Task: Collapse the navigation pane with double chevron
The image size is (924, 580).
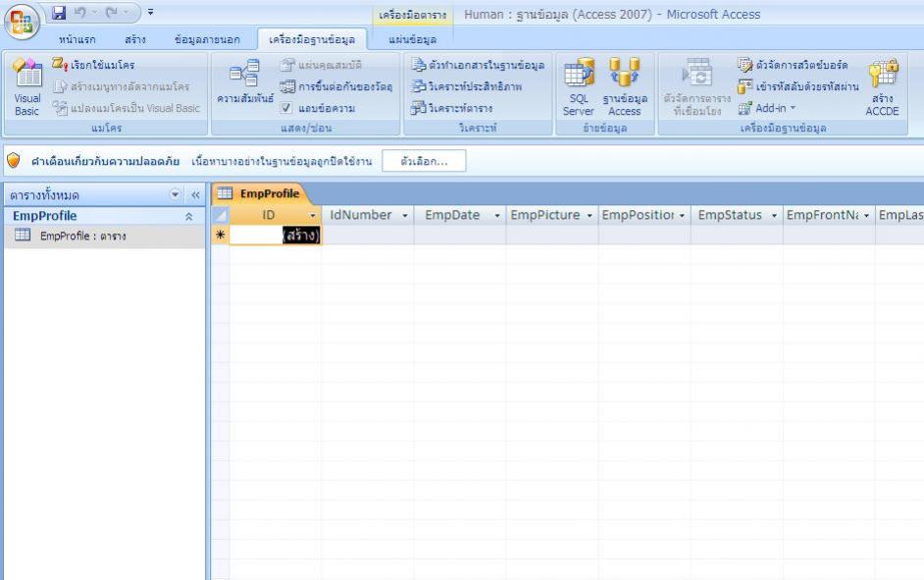Action: point(195,194)
